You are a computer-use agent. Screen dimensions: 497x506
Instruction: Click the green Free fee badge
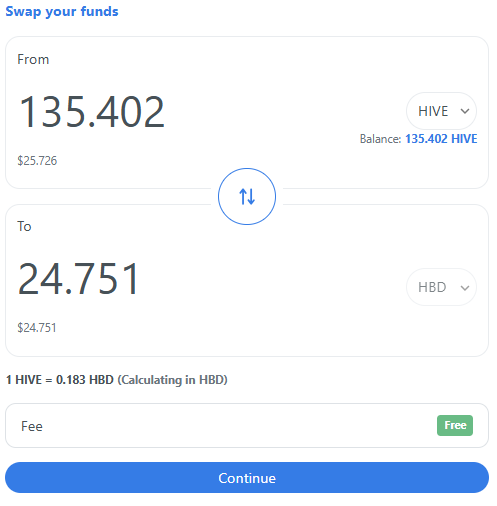[x=455, y=425]
